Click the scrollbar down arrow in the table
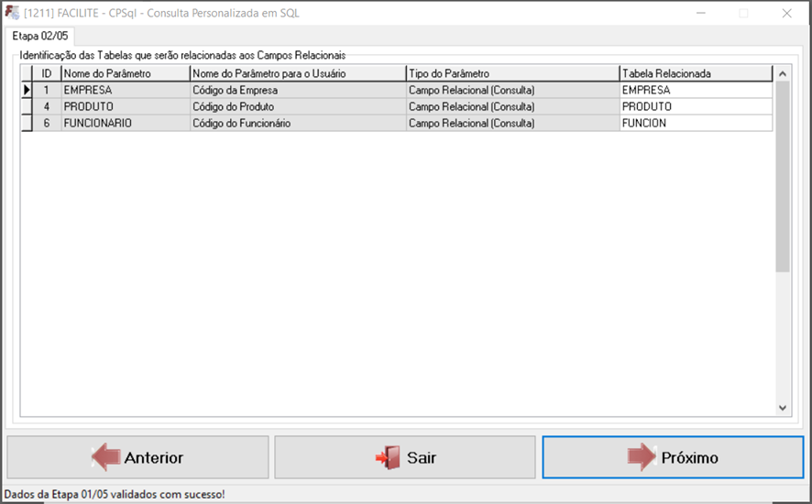The height and width of the screenshot is (504, 812). tap(783, 408)
